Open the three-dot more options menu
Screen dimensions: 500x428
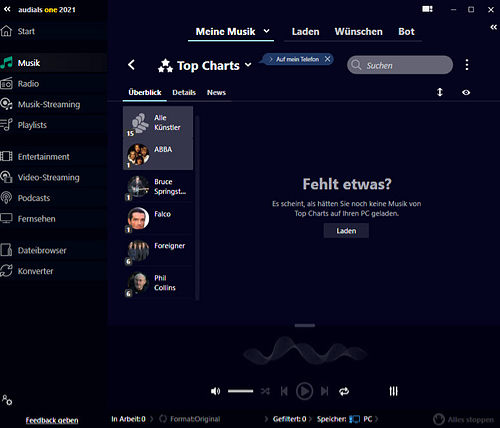(x=467, y=65)
